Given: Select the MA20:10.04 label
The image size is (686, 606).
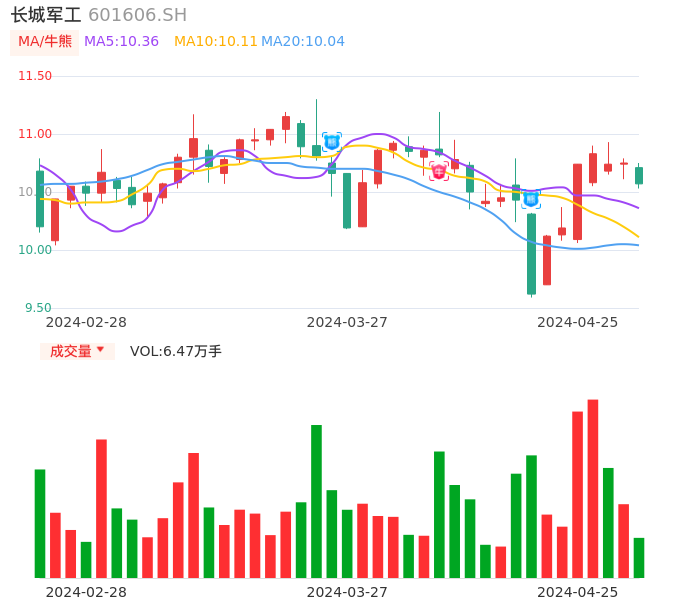Looking at the screenshot, I should click(303, 42).
